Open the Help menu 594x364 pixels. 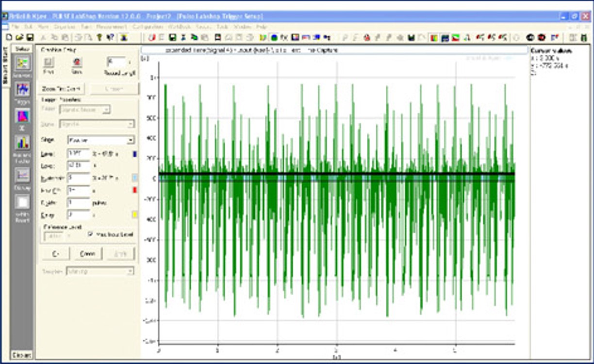(262, 27)
